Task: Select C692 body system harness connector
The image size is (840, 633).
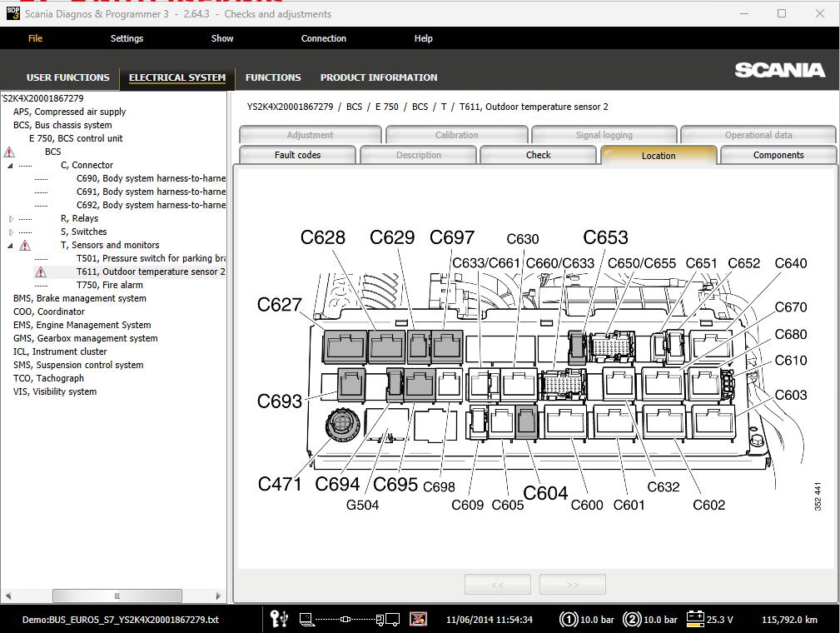Action: (151, 205)
